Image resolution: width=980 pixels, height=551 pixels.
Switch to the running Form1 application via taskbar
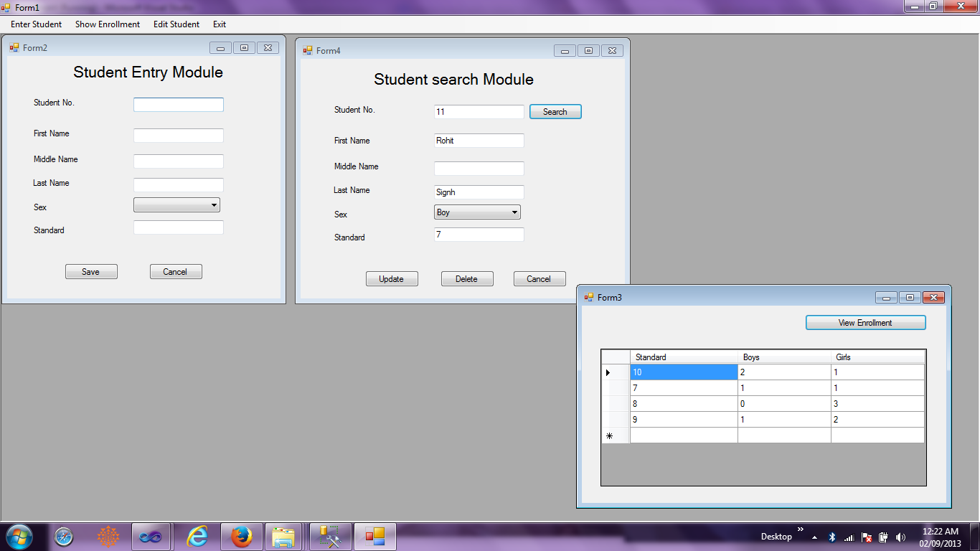point(375,536)
